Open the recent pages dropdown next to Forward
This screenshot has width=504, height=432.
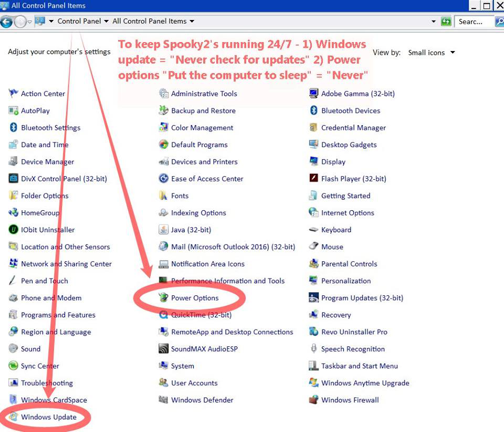click(x=29, y=22)
